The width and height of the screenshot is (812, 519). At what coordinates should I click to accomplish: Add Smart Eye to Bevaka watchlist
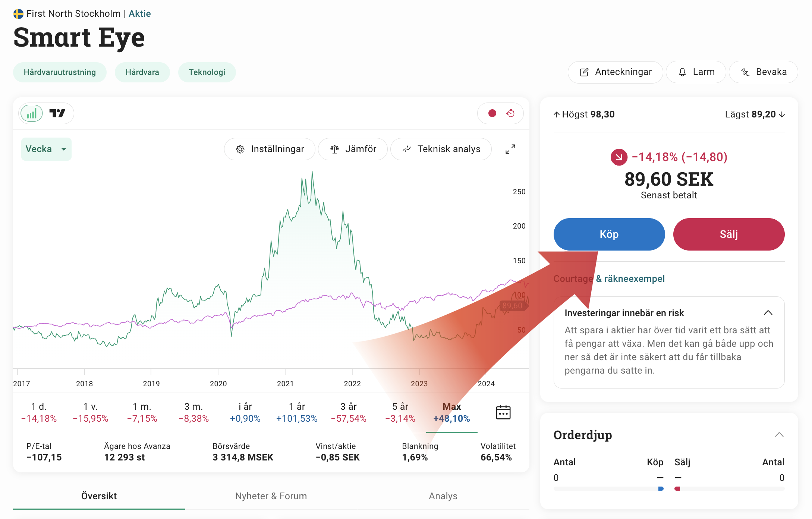click(764, 72)
